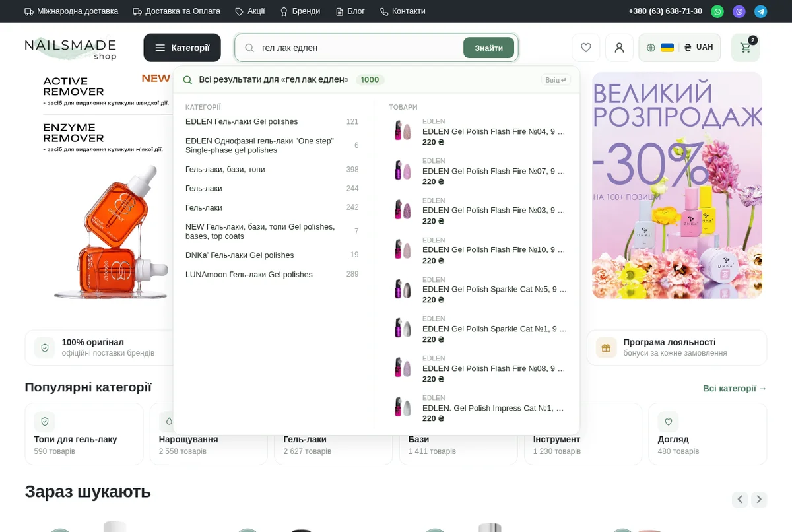This screenshot has height=532, width=792.
Task: Click drop icon on Нарощування card
Action: click(x=168, y=422)
